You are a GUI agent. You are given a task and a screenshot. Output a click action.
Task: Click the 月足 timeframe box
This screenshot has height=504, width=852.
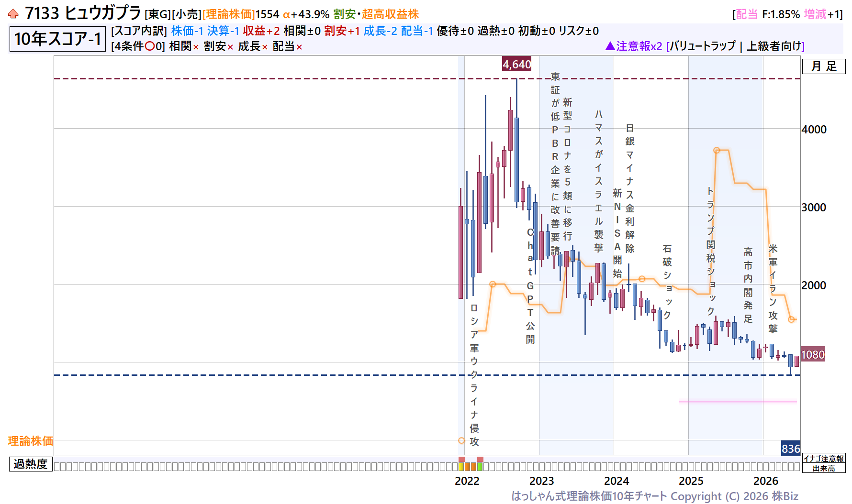tap(824, 66)
